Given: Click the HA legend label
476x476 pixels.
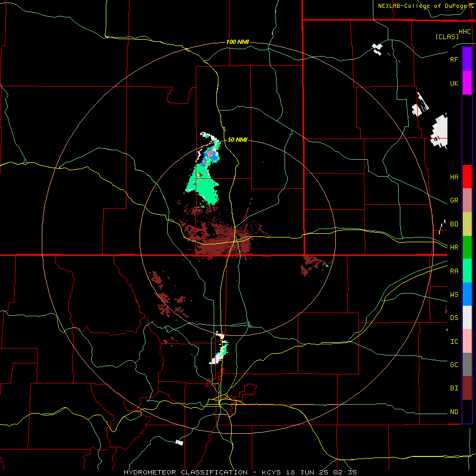Looking at the screenshot, I should [x=454, y=177].
